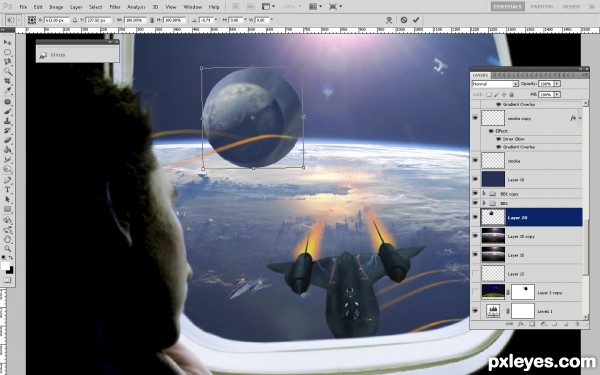
Task: Select the Crop tool
Action: point(8,81)
